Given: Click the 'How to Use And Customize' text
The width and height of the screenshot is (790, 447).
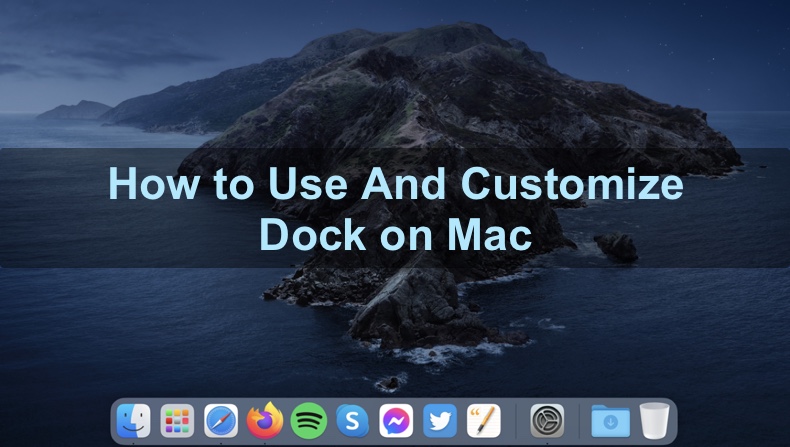Looking at the screenshot, I should tap(395, 187).
